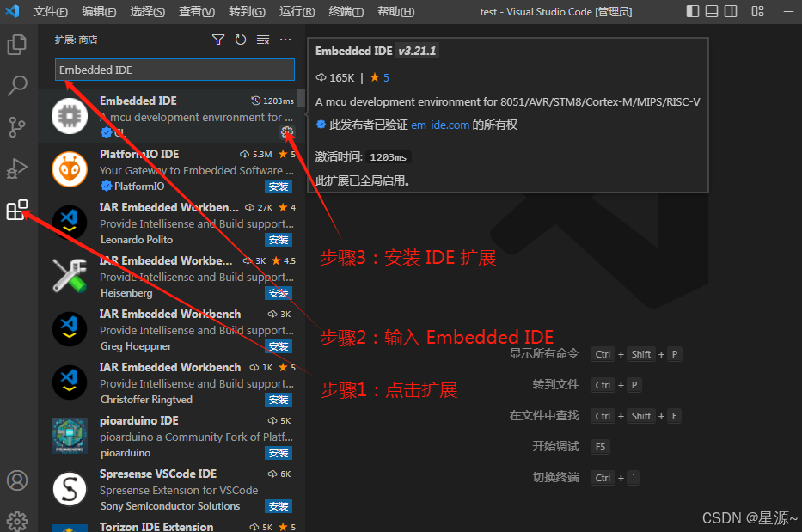Viewport: 802px width, 532px height.
Task: Click the 165K download count
Action: point(335,77)
